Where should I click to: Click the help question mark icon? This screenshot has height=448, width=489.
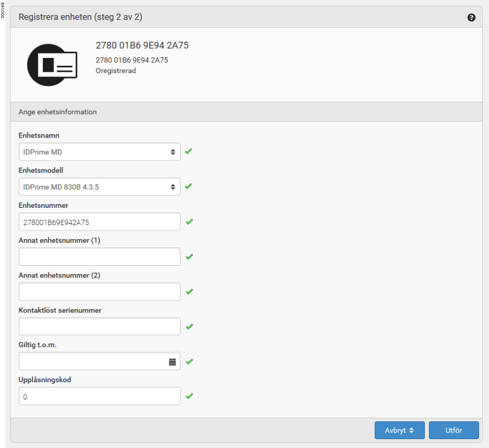(x=471, y=17)
